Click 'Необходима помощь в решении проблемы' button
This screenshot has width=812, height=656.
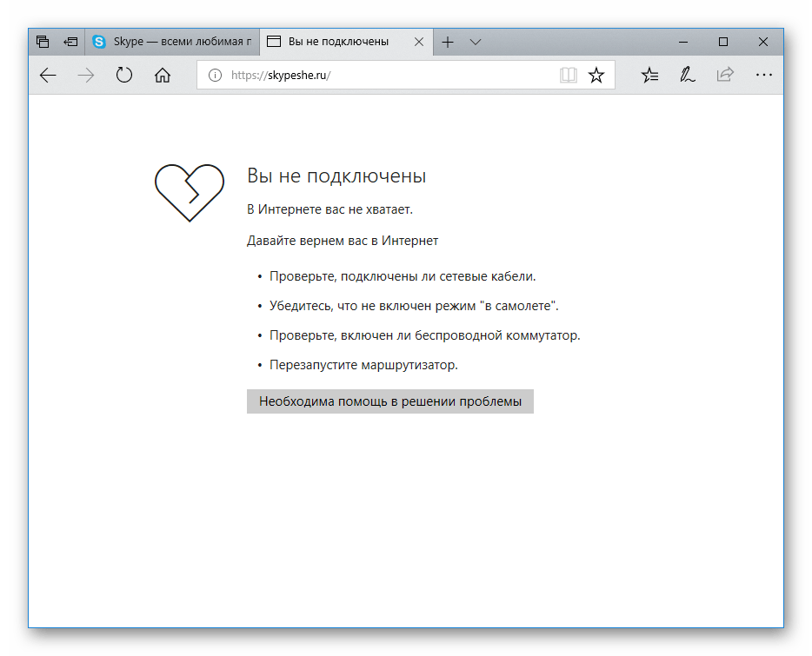(390, 401)
